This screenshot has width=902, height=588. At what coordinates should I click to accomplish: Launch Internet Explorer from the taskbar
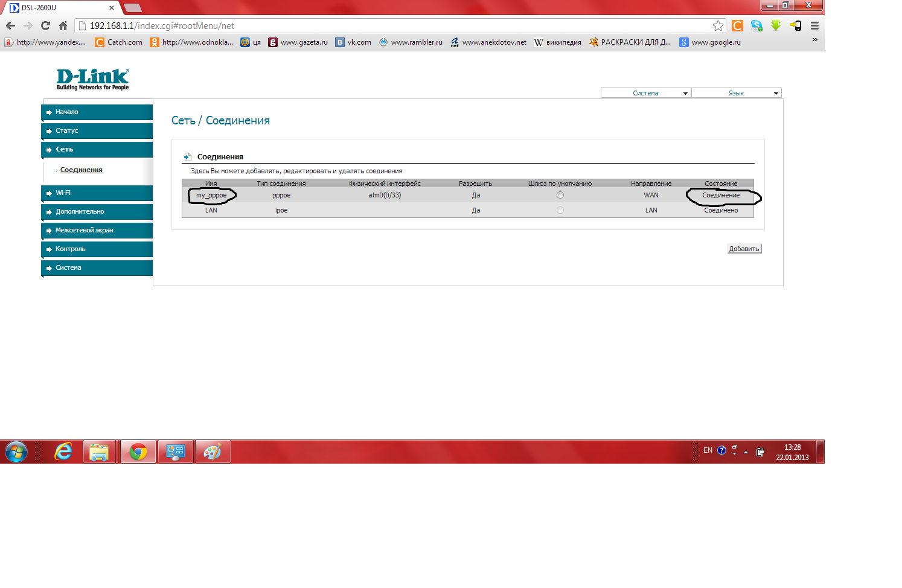coord(63,452)
